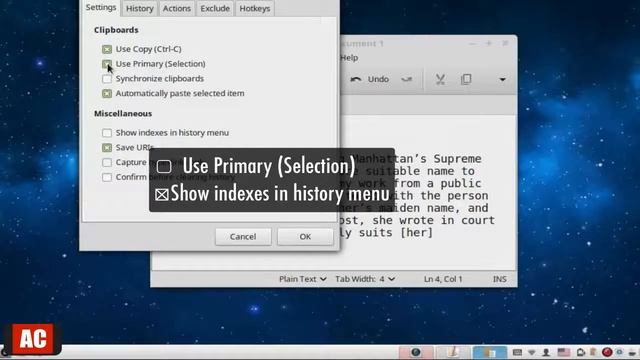Image resolution: width=640 pixels, height=360 pixels.
Task: Click the INS indicator in status bar
Action: point(500,279)
